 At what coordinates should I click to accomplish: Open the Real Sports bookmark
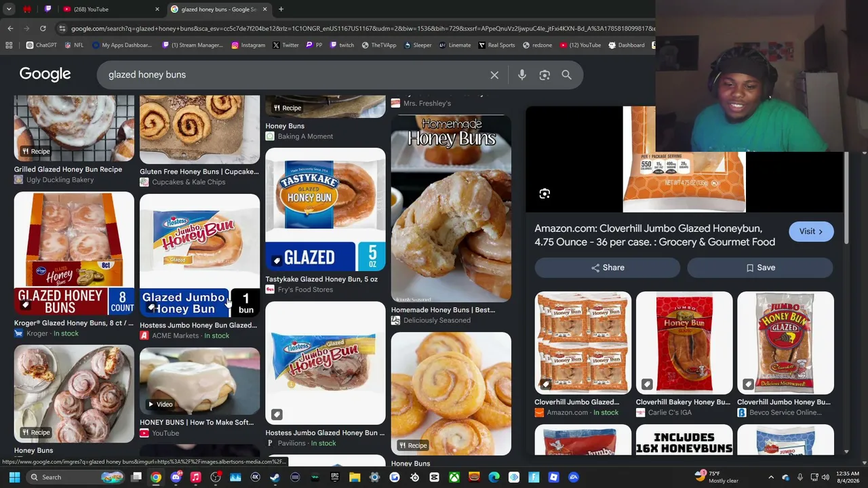pos(496,45)
